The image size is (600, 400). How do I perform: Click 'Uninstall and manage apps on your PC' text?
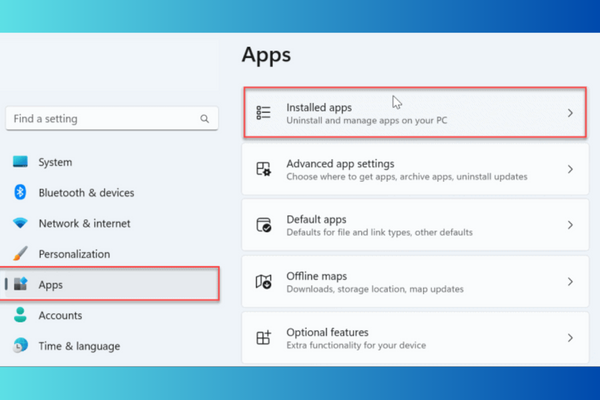[367, 121]
